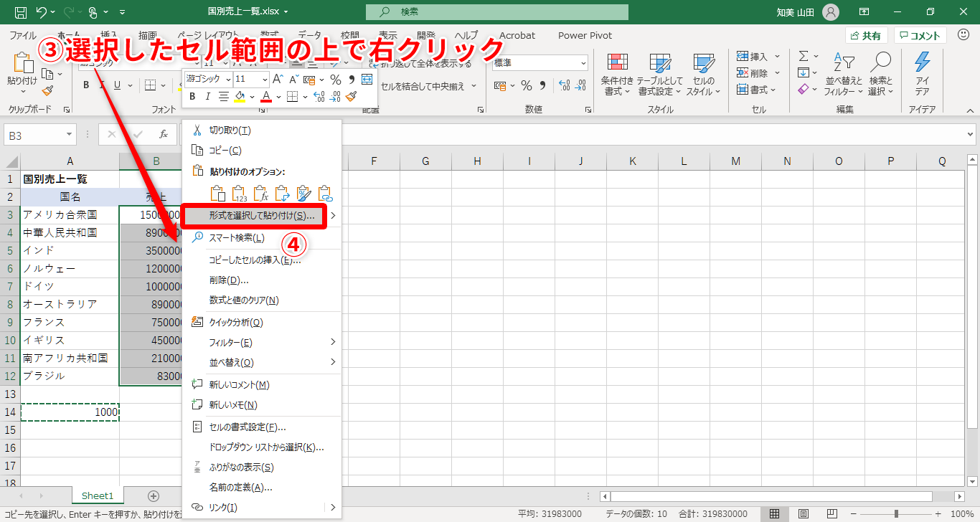The height and width of the screenshot is (522, 980).
Task: Choose the Paste Transpose option
Action: click(x=282, y=193)
